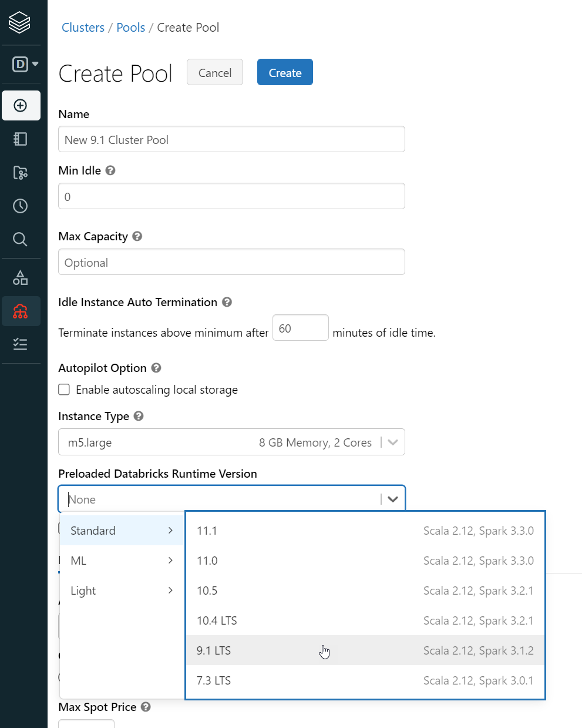Open the Jobs checklist icon in sidebar
Screen dimensions: 582x728
point(21,344)
